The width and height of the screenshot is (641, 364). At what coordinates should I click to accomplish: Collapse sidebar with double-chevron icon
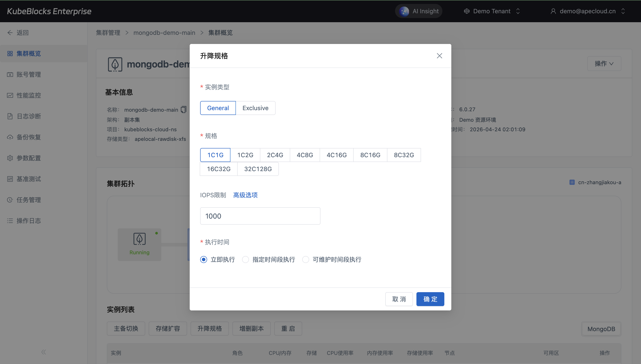pyautogui.click(x=44, y=352)
